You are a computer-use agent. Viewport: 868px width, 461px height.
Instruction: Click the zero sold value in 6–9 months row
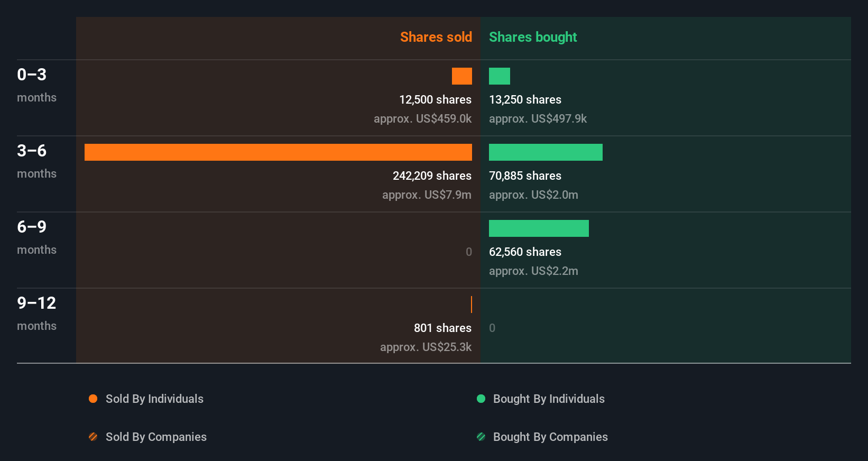(468, 252)
